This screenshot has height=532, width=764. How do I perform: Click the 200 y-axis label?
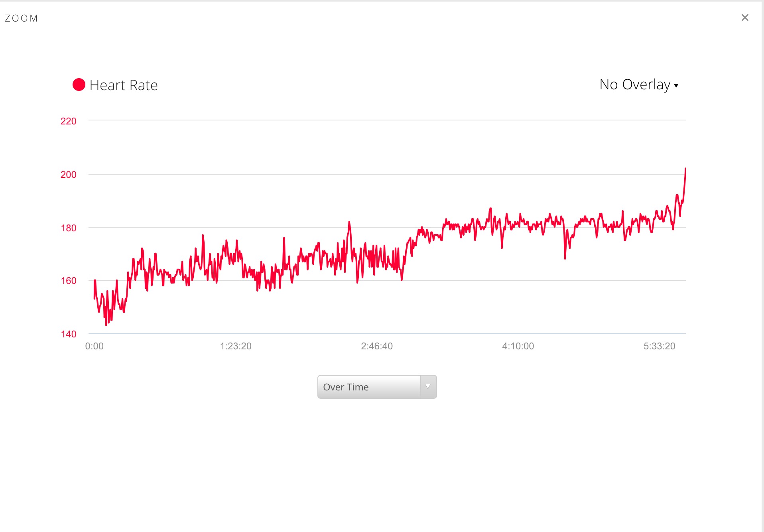tap(68, 174)
